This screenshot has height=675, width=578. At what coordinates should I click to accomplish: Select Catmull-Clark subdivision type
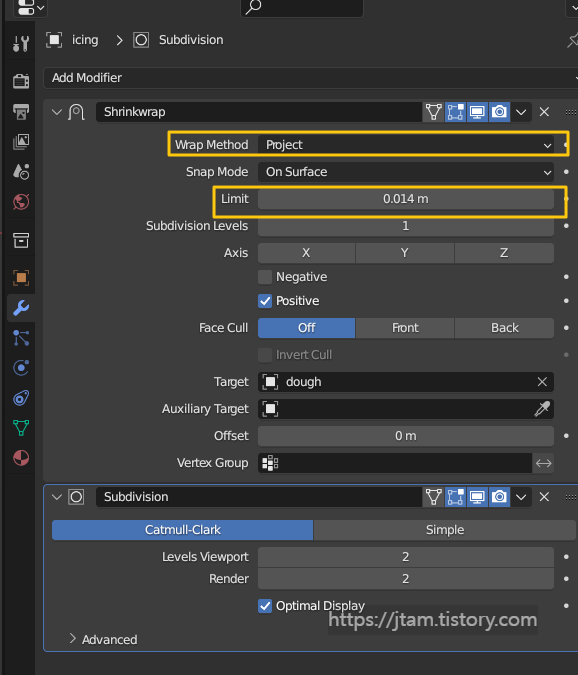pyautogui.click(x=182, y=530)
